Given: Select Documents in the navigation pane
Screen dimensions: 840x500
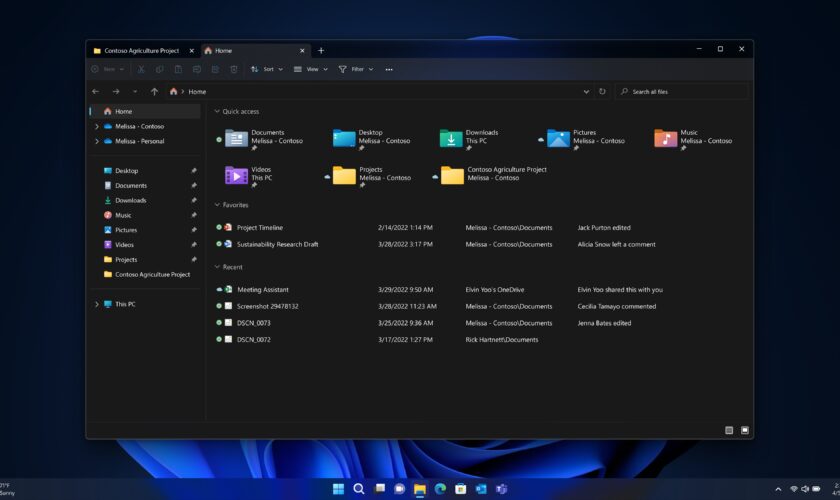Looking at the screenshot, I should (145, 185).
